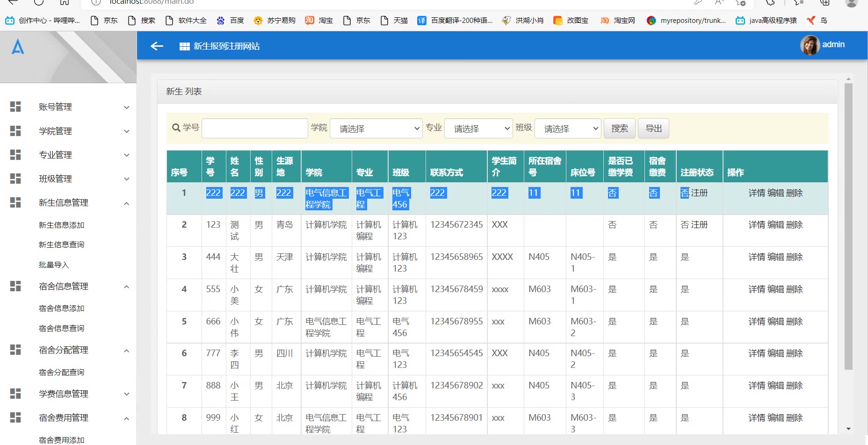
Task: Focus the 学号 search input field
Action: pos(254,128)
